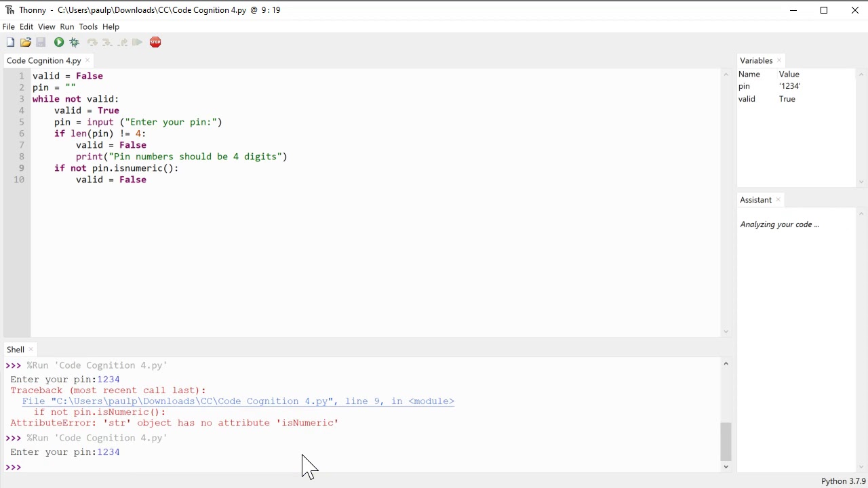Click the 'if len(pin) != 4:' code line
The width and height of the screenshot is (868, 488).
[x=100, y=134]
